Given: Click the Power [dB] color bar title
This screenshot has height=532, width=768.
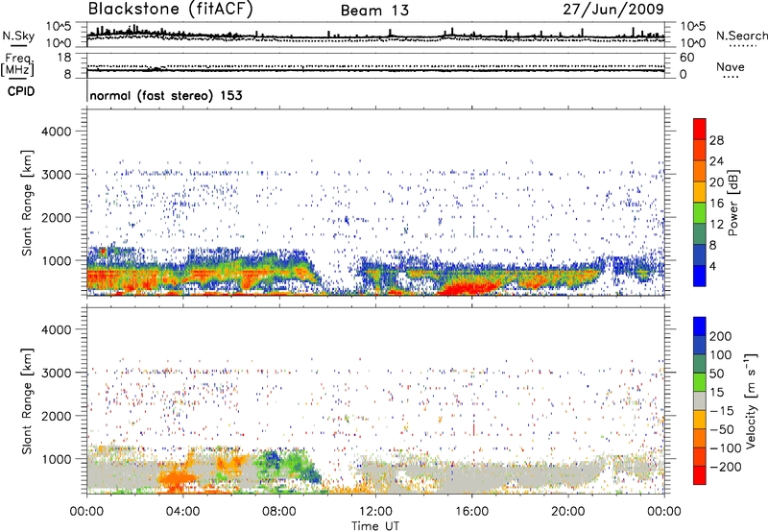Looking at the screenshot, I should pyautogui.click(x=733, y=203).
